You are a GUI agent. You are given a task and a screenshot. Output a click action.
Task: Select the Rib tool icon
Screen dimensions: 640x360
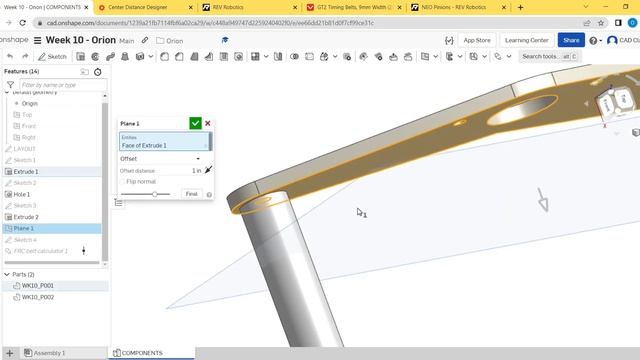pos(209,56)
